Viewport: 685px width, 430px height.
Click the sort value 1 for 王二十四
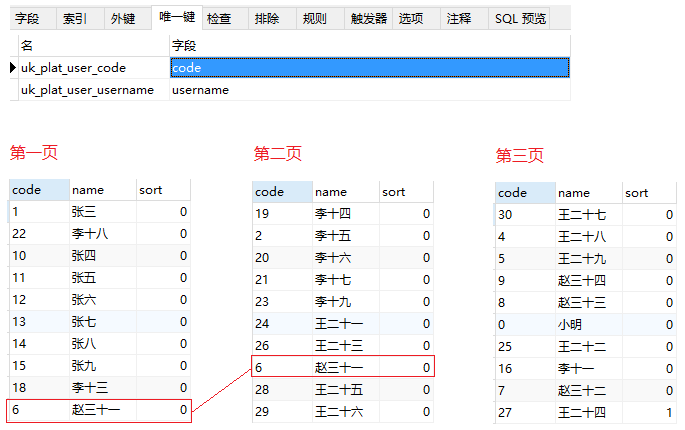tap(649, 413)
